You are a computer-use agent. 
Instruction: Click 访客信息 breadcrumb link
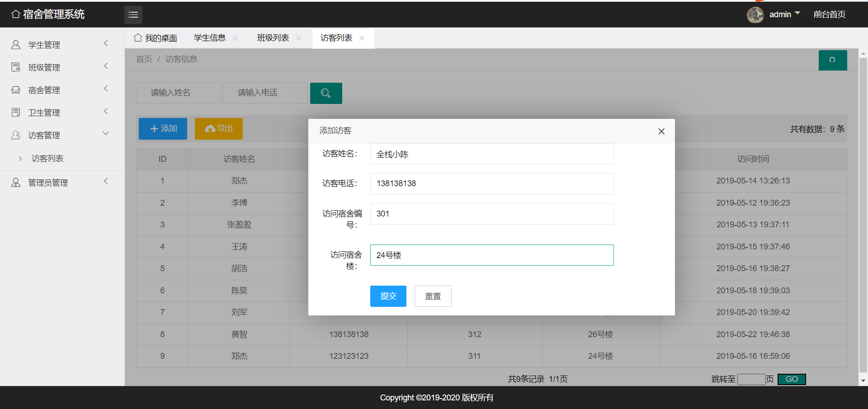181,59
